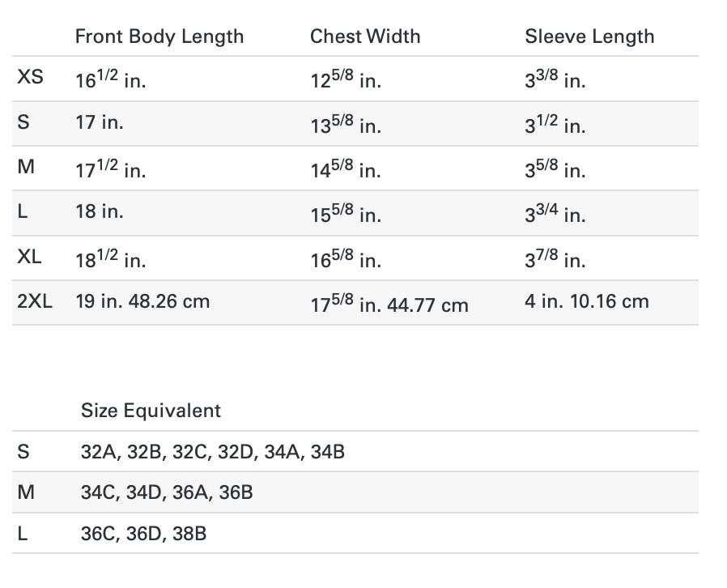The image size is (727, 588).
Task: Click the 14 5/8 in. chest width value
Action: [x=346, y=171]
